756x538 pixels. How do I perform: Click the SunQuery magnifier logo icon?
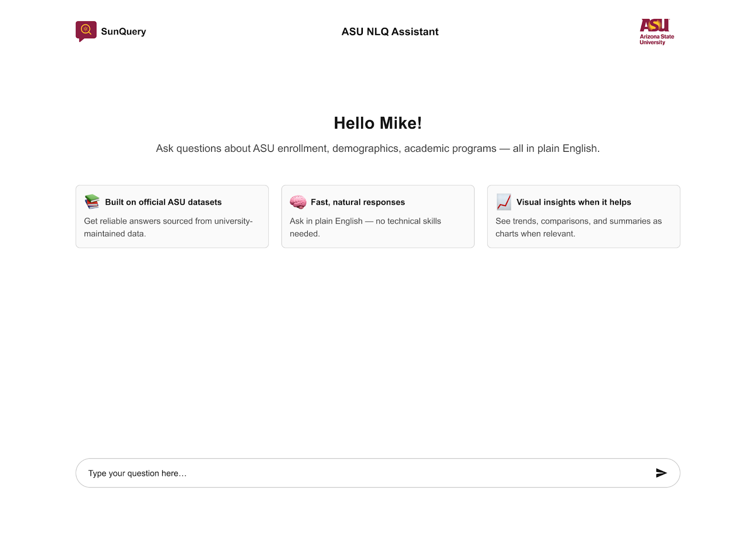coord(86,31)
